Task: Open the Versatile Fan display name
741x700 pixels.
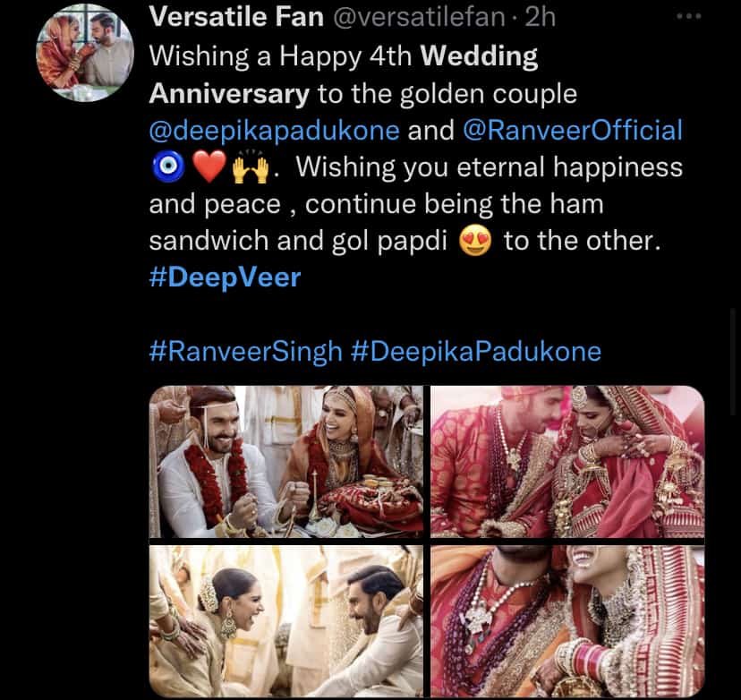Action: (x=235, y=15)
